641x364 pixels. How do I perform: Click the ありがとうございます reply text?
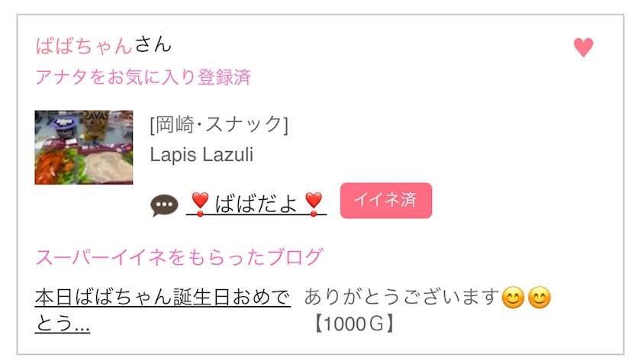401,297
